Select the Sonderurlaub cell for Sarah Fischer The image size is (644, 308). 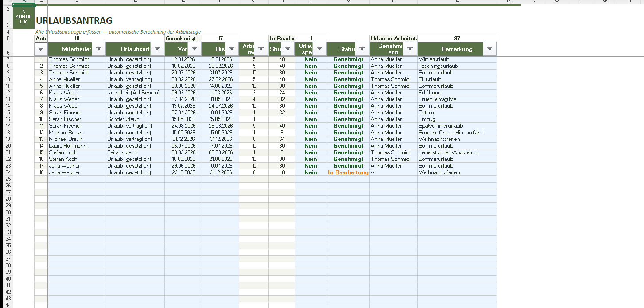click(135, 119)
